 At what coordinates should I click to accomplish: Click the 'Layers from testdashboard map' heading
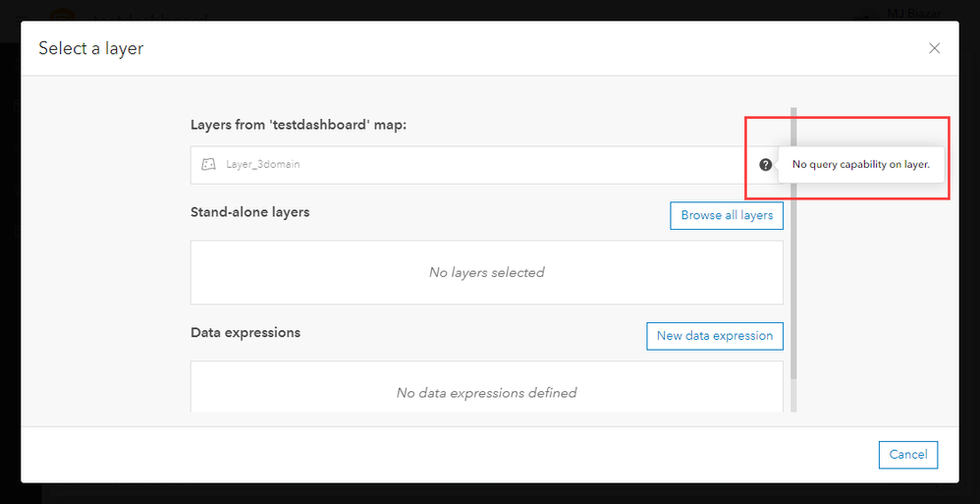pos(297,125)
